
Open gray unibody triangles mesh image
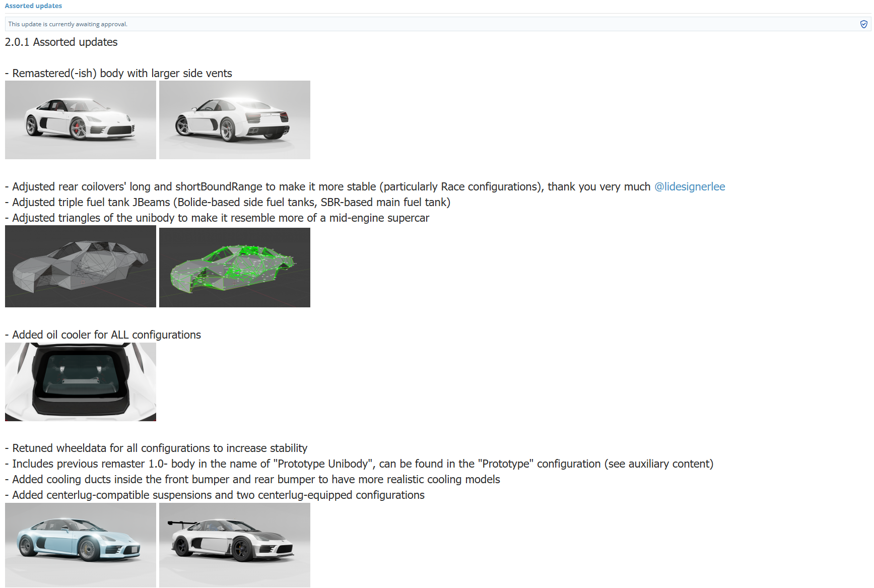click(81, 267)
